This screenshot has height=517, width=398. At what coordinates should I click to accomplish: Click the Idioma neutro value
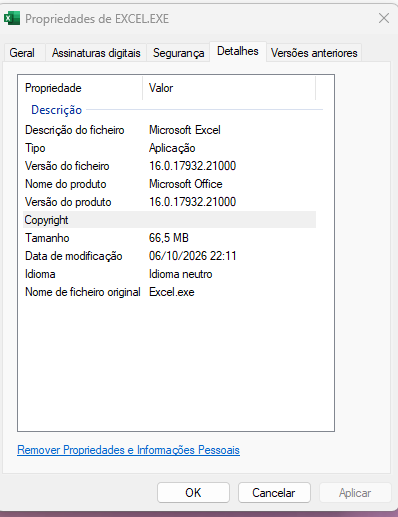click(x=181, y=274)
